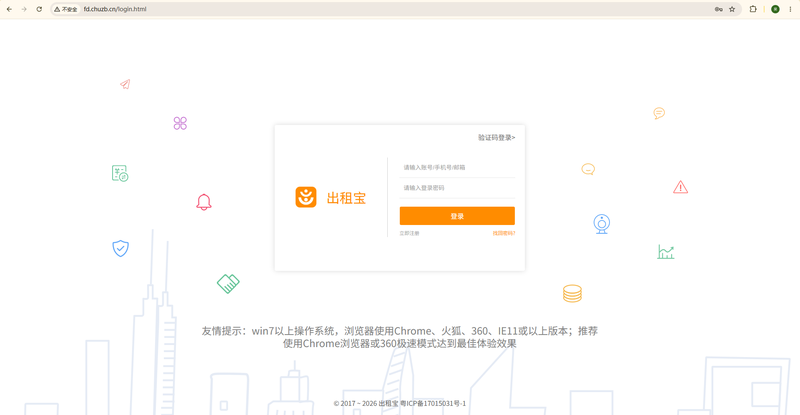The width and height of the screenshot is (800, 415).
Task: Click the blue shield checkmark icon
Action: click(x=120, y=249)
